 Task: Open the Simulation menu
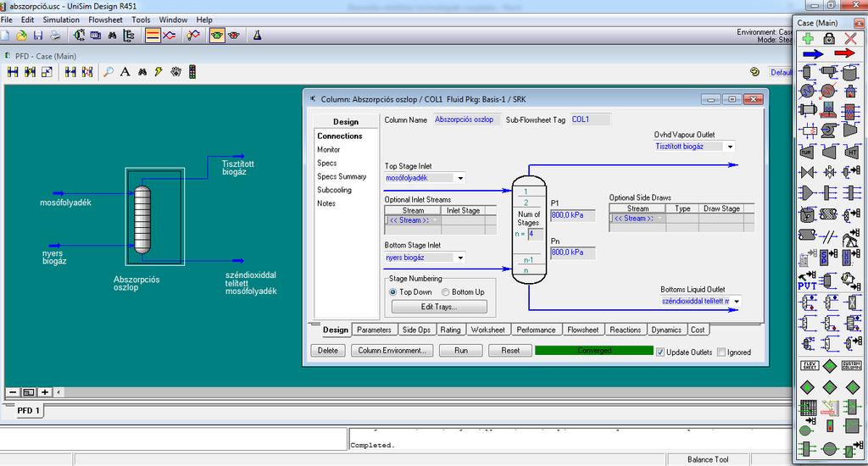tap(61, 20)
